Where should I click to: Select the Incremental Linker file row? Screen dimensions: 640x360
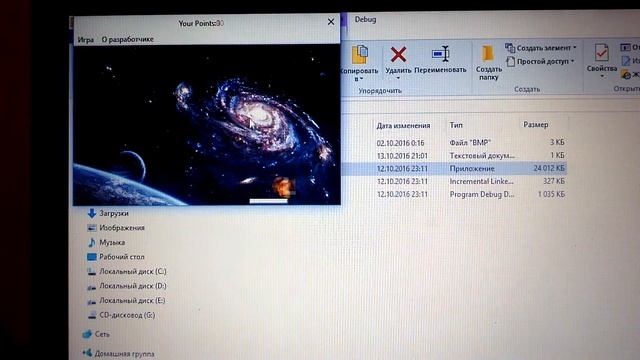(x=454, y=181)
